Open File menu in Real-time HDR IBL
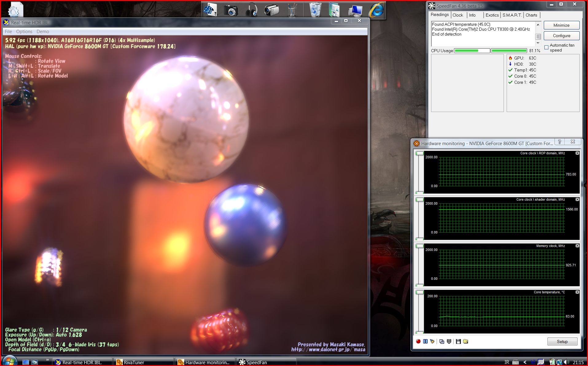The image size is (588, 366). 8,31
